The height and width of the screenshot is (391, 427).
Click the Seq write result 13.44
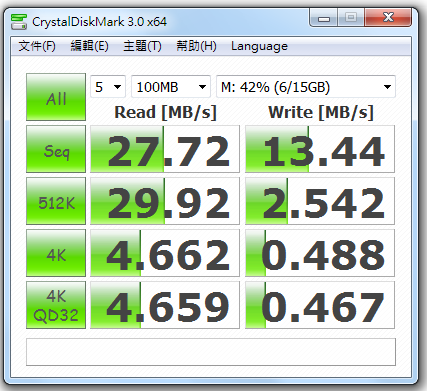click(320, 149)
